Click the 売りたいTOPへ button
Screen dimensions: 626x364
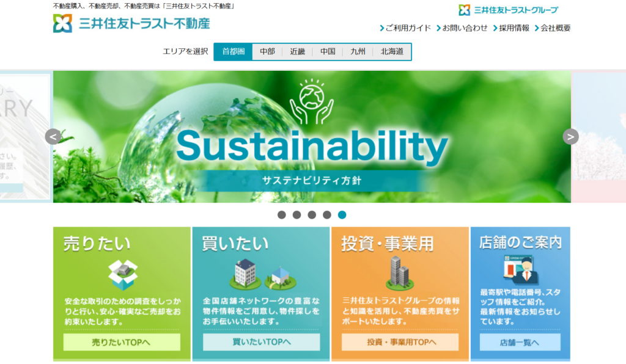tap(122, 342)
